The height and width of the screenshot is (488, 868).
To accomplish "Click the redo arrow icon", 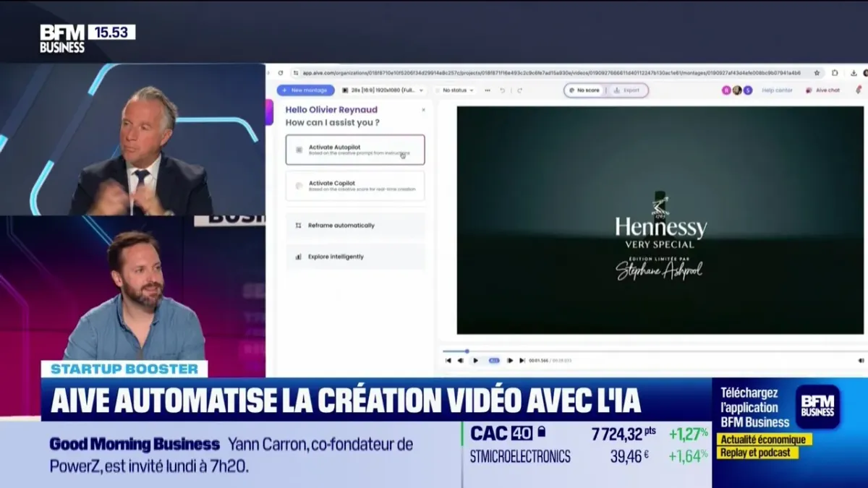I will pyautogui.click(x=519, y=90).
